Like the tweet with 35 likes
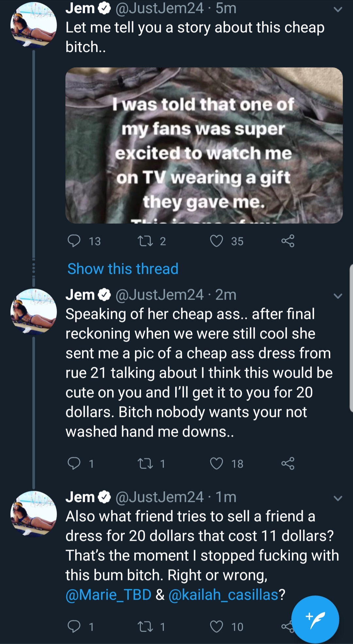This screenshot has width=353, height=644. [216, 241]
